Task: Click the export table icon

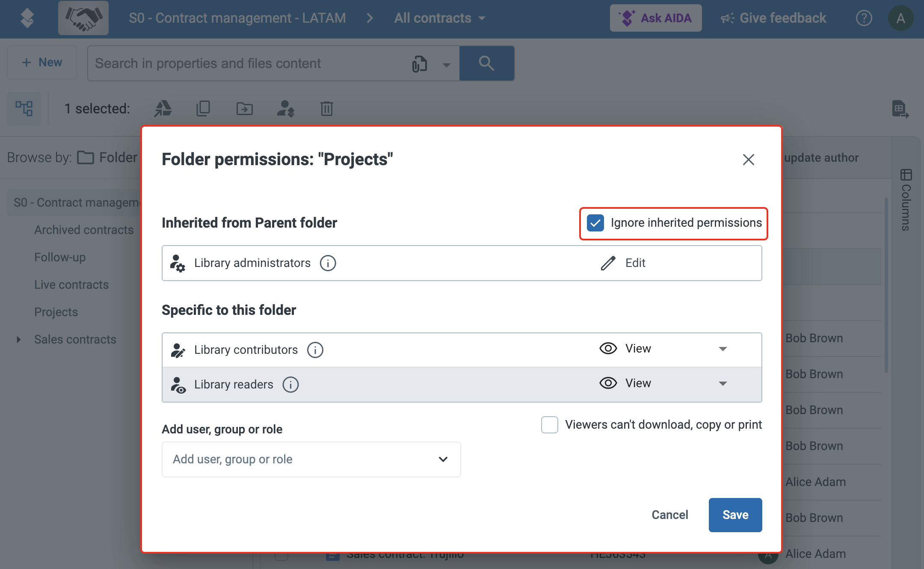Action: (900, 109)
